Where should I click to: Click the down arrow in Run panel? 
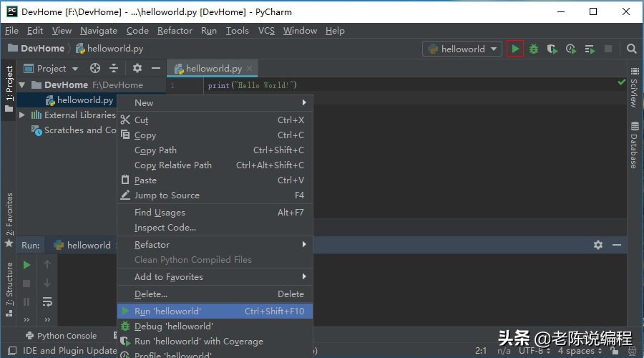[47, 284]
